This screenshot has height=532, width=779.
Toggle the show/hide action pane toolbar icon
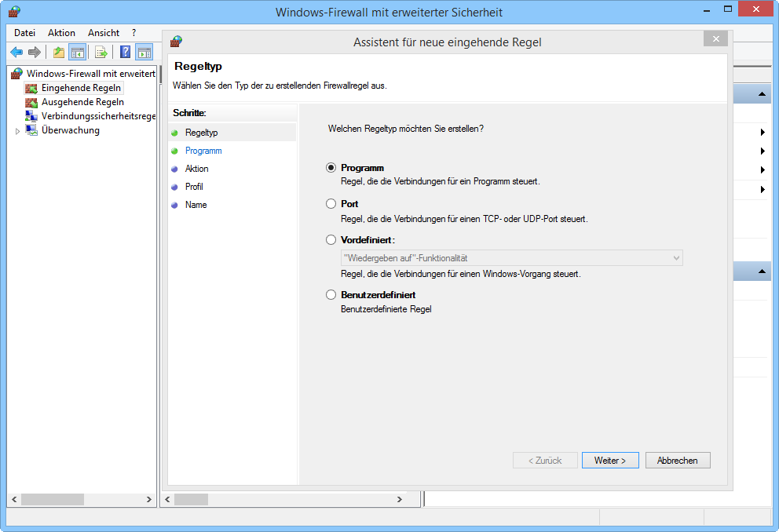click(144, 52)
